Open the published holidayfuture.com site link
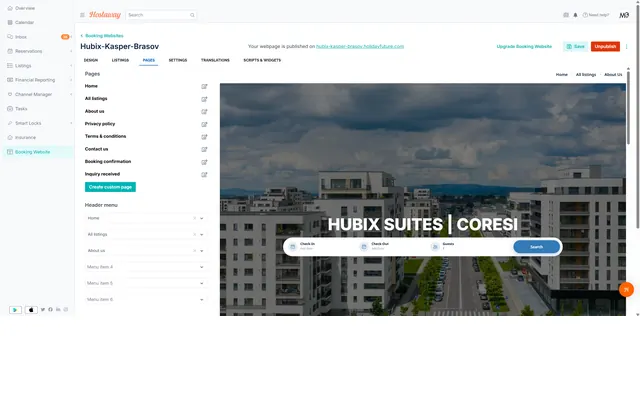Image resolution: width=640 pixels, height=400 pixels. pos(360,47)
